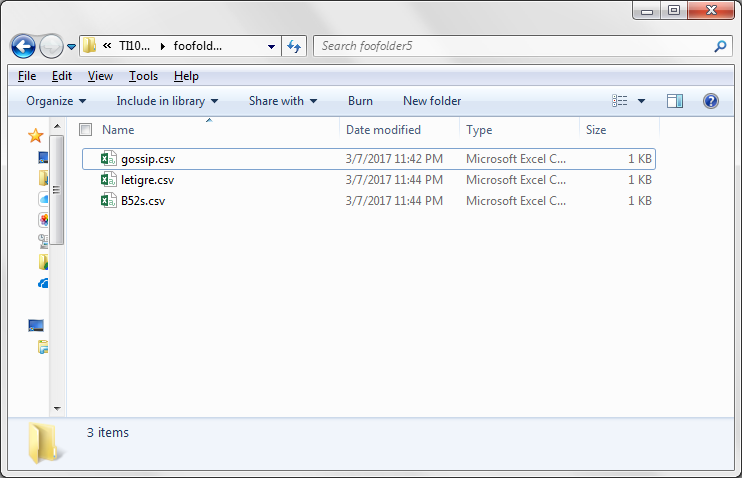Click navigation pane scroll down arrow

coord(57,408)
